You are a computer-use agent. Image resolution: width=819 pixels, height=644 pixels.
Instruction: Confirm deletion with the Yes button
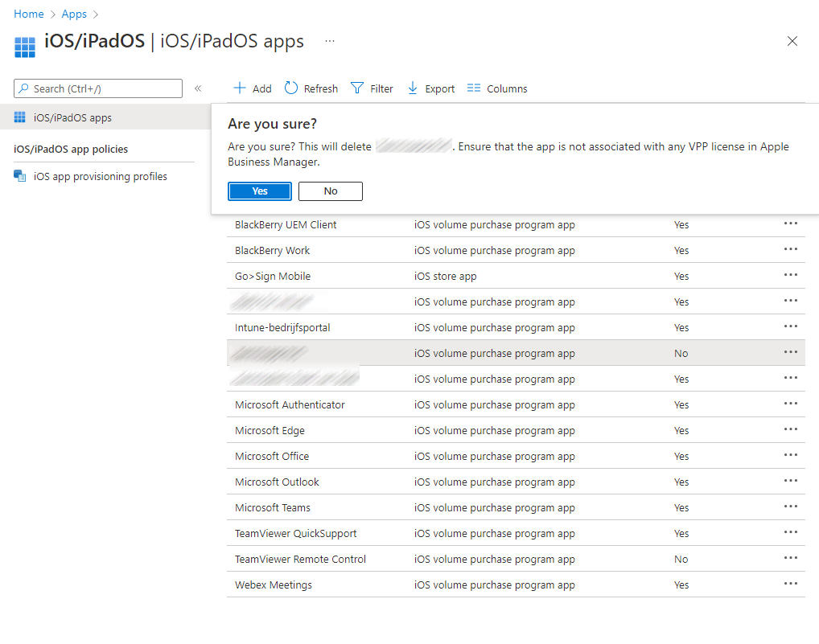[x=260, y=191]
